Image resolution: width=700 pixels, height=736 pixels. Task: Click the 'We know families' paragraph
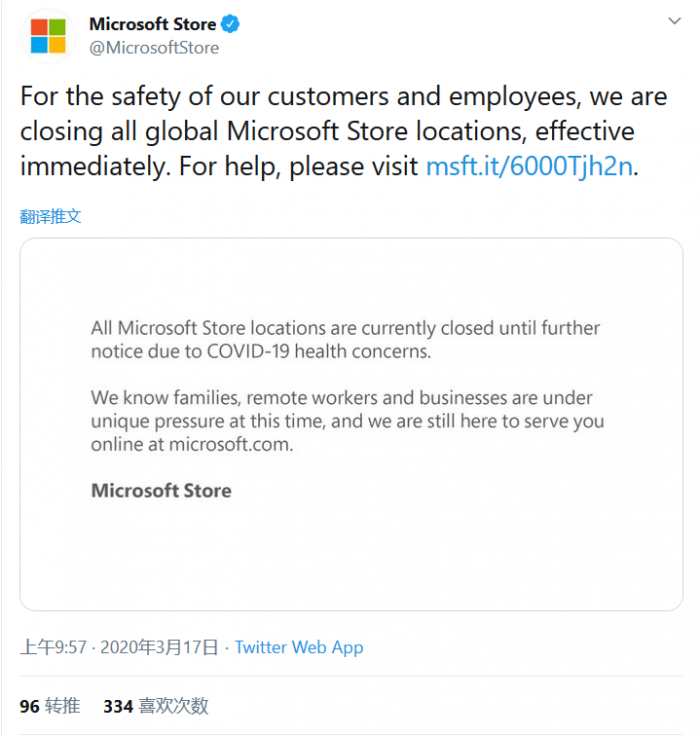(x=347, y=421)
